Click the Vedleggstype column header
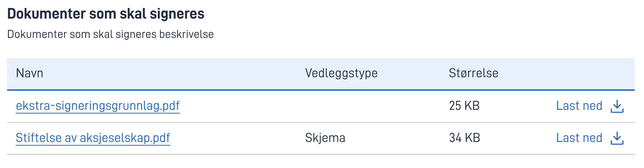Screen dimensions: 644x168 pyautogui.click(x=341, y=73)
